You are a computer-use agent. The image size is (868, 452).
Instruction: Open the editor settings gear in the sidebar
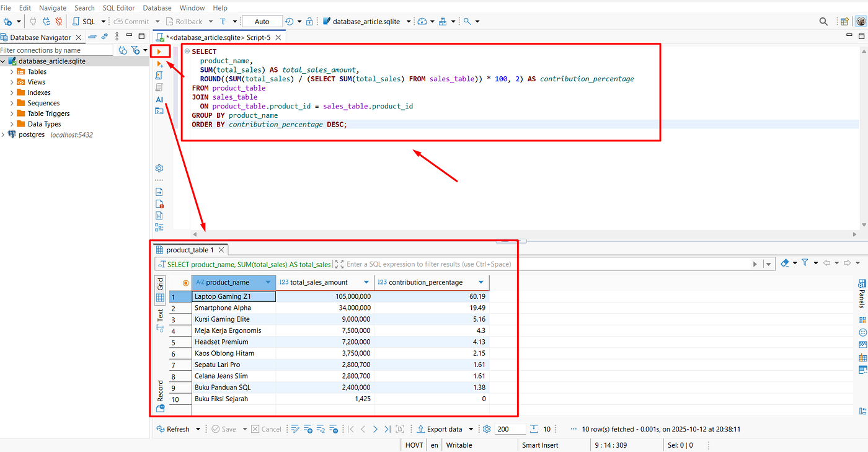coord(159,168)
